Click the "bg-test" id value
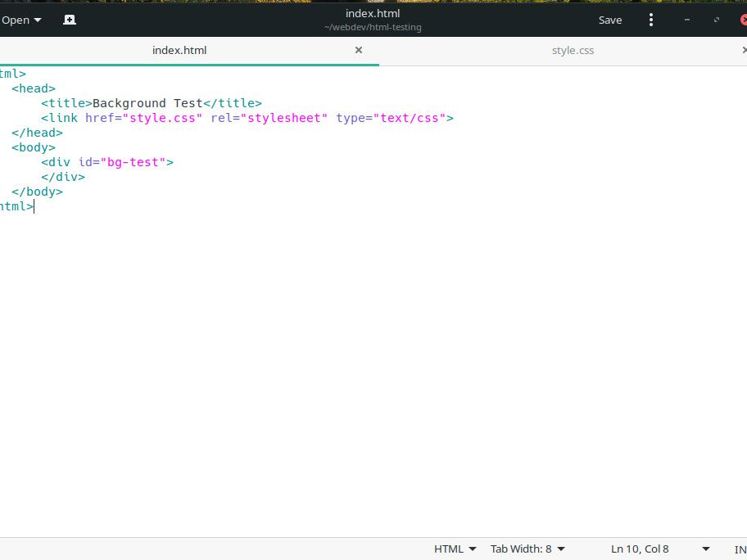The width and height of the screenshot is (747, 560). 133,162
